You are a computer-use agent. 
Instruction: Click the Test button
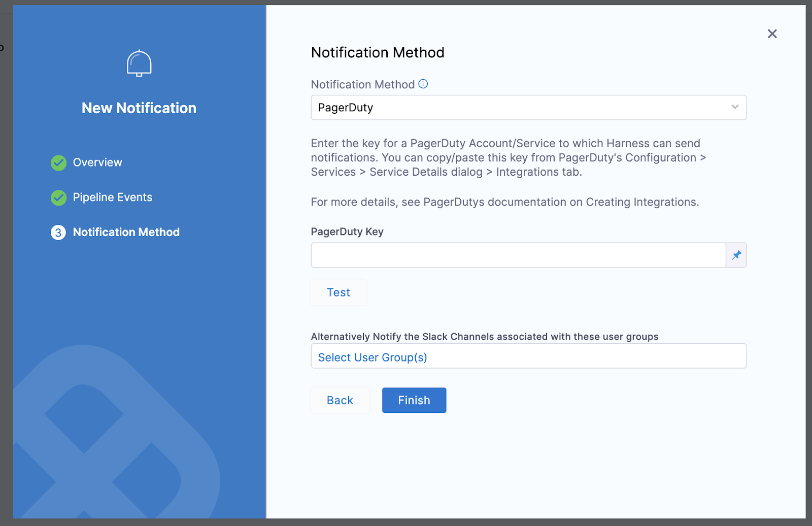[338, 292]
